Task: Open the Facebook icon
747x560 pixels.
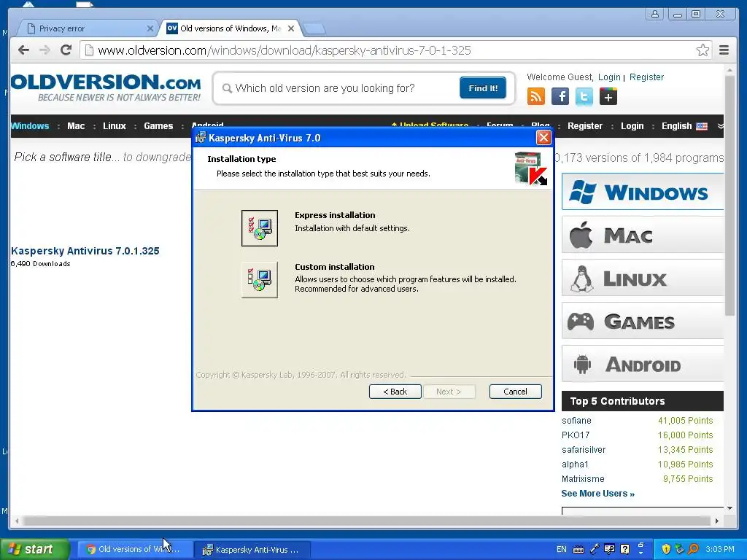Action: click(x=560, y=97)
